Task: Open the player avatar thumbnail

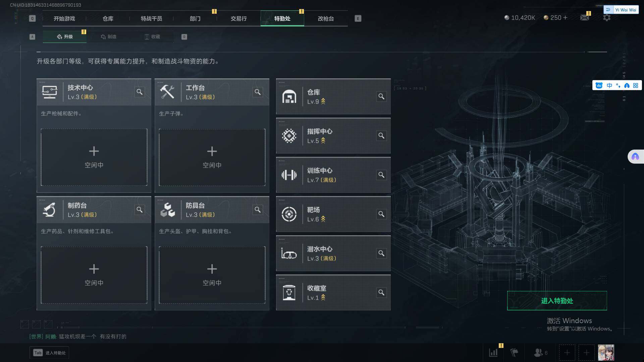Action: [606, 353]
